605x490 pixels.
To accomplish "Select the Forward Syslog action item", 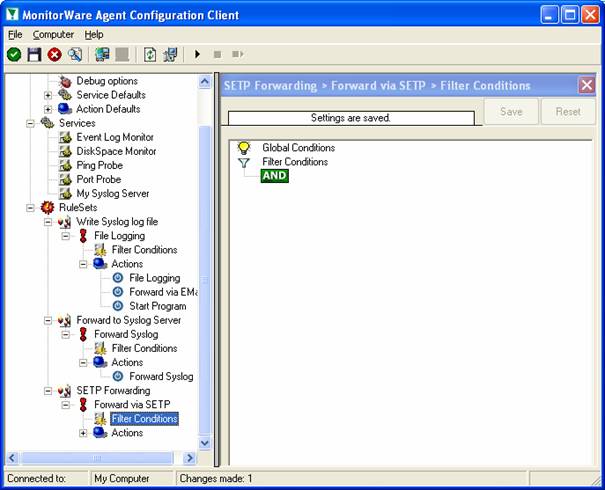I will pos(161,377).
